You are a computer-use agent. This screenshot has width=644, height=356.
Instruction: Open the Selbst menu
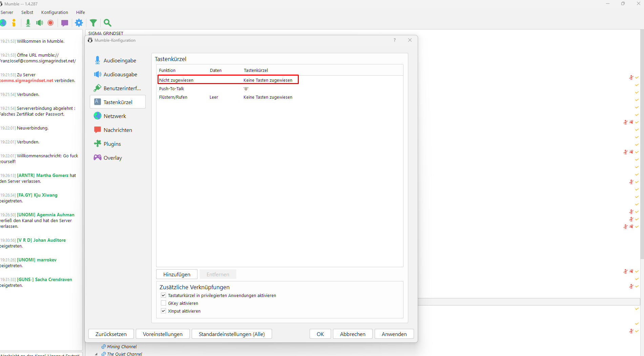[27, 12]
